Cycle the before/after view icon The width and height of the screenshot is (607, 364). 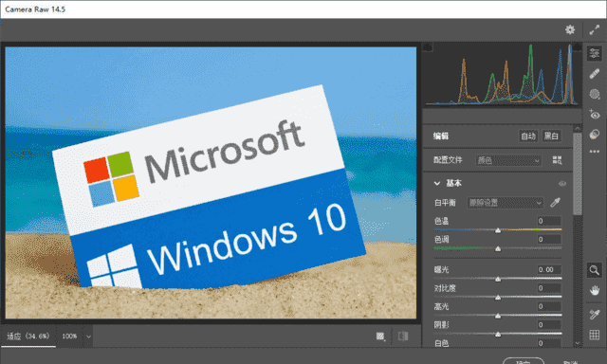(x=380, y=337)
